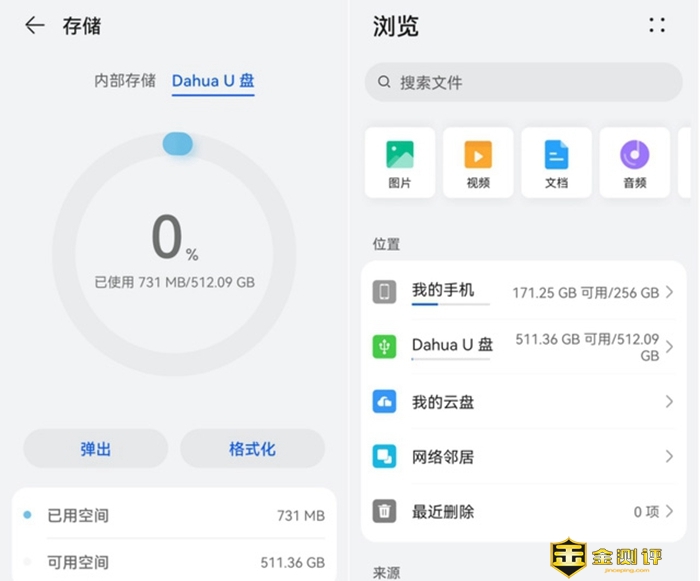Select the Dahua U 盘 tab

click(x=213, y=81)
